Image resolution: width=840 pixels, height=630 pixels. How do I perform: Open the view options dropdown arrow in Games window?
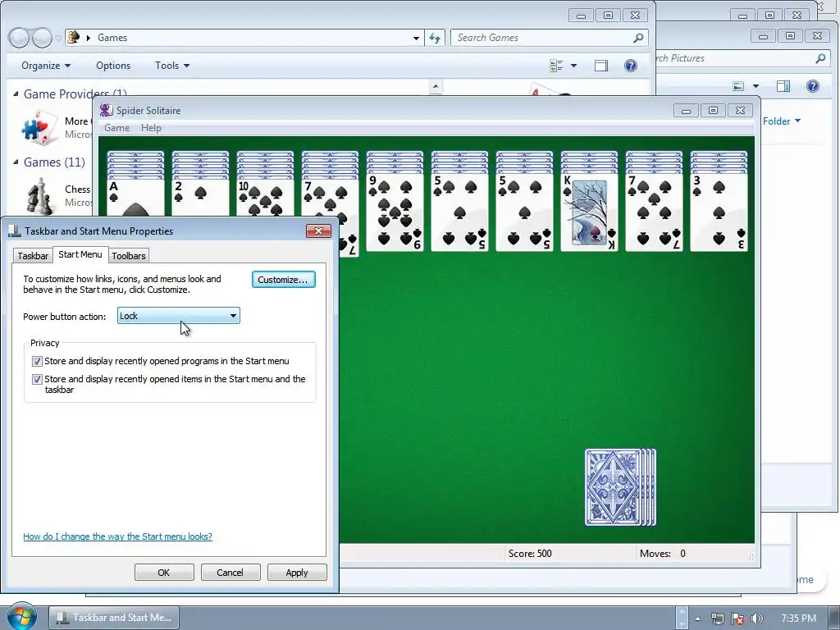coord(573,66)
